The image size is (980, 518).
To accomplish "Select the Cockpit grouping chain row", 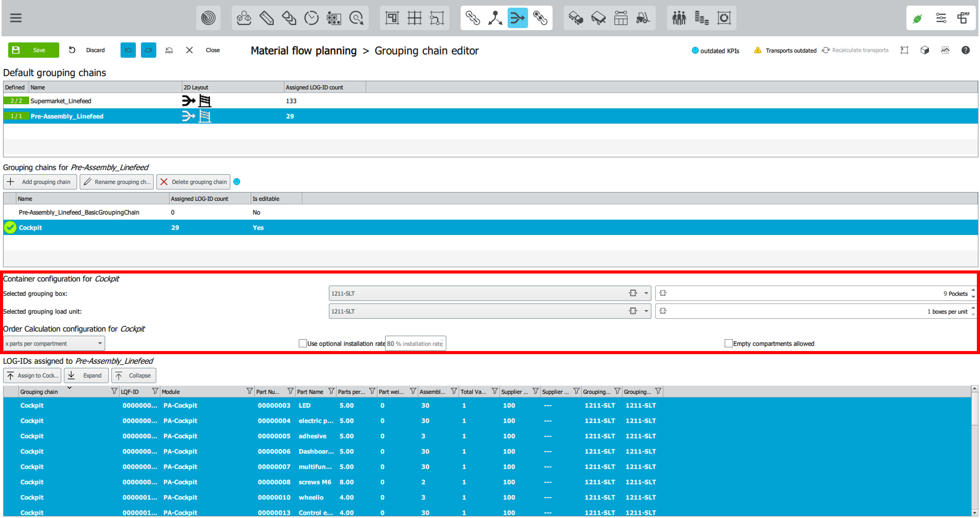I will 490,227.
